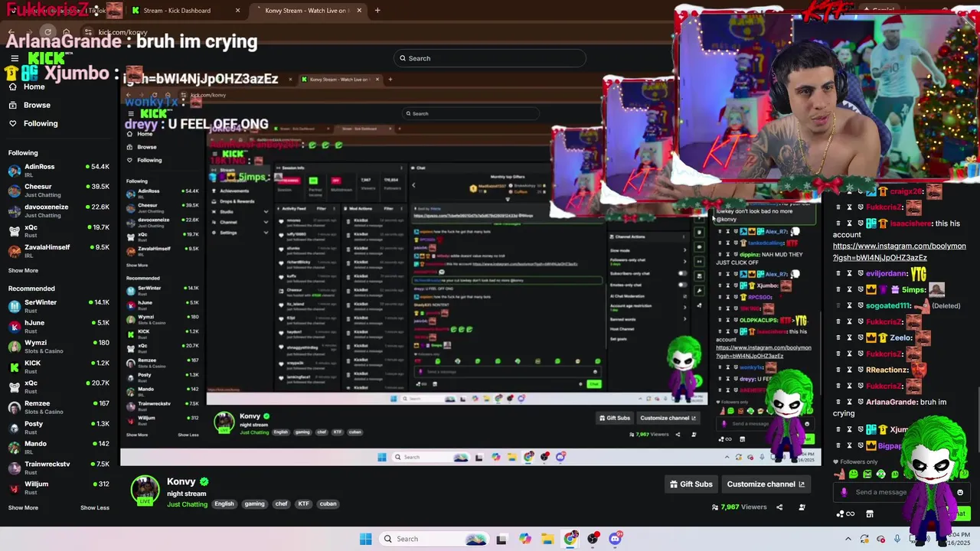Click microphone icon in outer system tray

click(x=897, y=539)
